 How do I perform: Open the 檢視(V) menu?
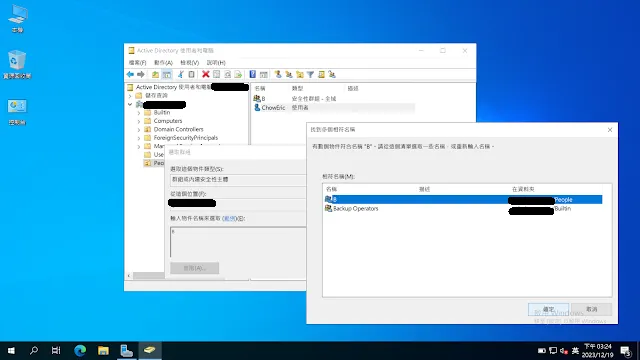[189, 62]
